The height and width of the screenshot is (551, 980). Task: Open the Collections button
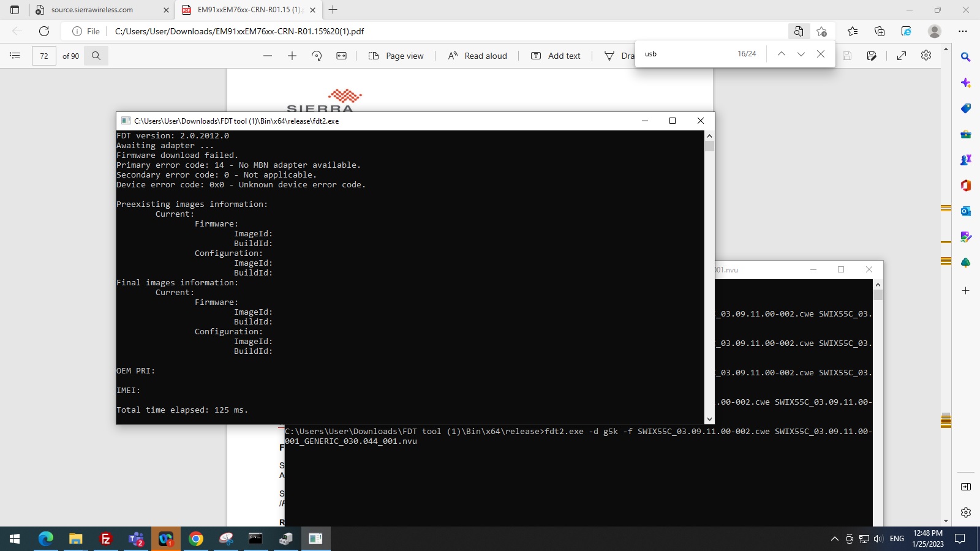tap(880, 31)
